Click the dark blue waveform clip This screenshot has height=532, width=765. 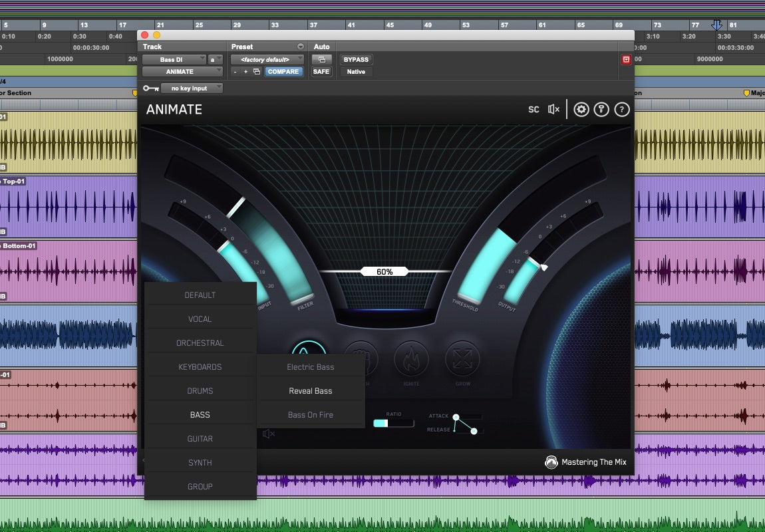pos(69,335)
